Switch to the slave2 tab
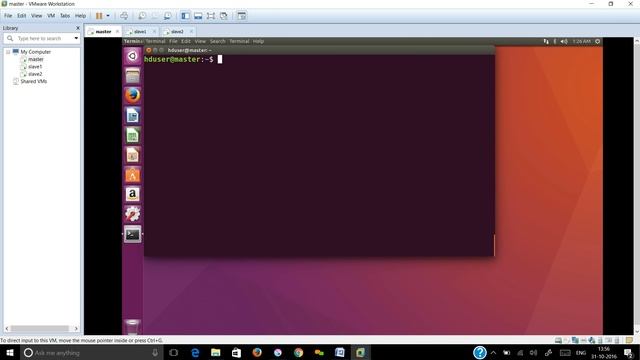This screenshot has height=360, width=640. tap(177, 31)
